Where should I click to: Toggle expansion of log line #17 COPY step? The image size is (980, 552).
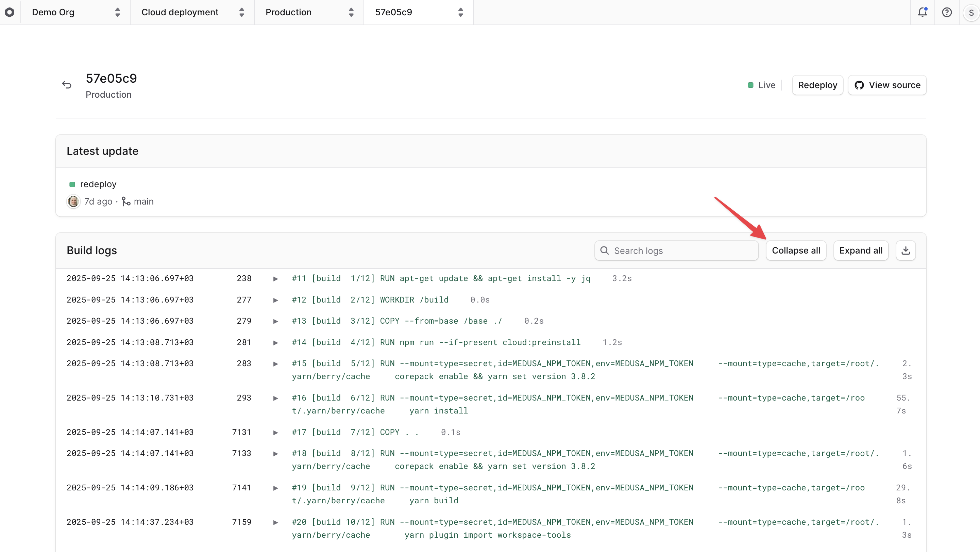[x=275, y=432]
